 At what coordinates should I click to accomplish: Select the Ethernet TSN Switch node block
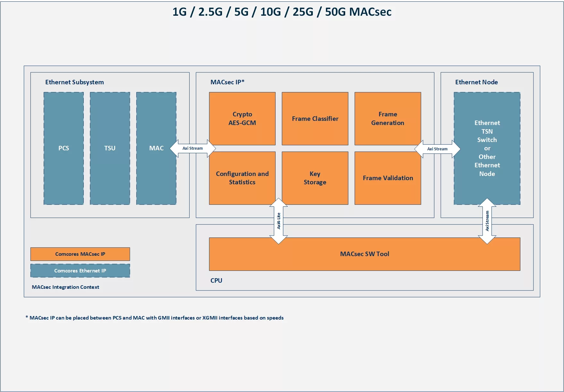point(487,148)
